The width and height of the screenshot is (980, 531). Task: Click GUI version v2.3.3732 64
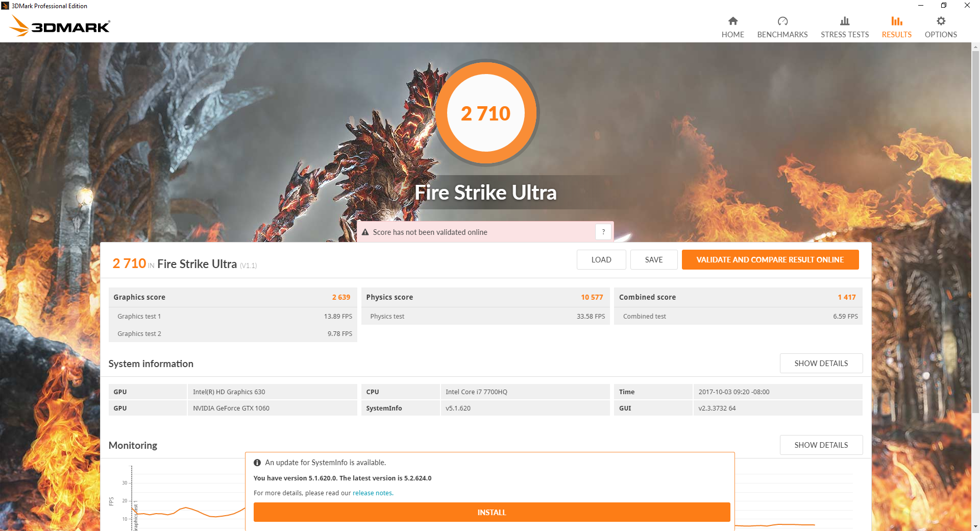(777, 408)
